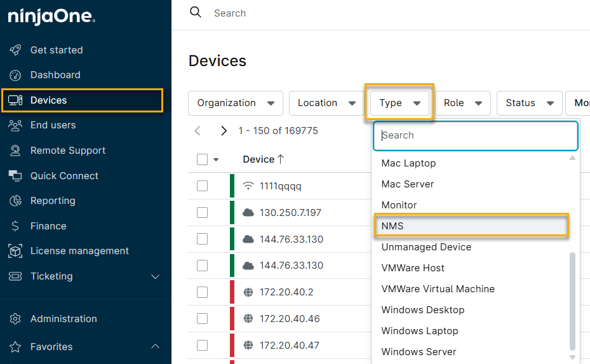Select Mac Laptop type option
The width and height of the screenshot is (590, 364).
click(471, 163)
